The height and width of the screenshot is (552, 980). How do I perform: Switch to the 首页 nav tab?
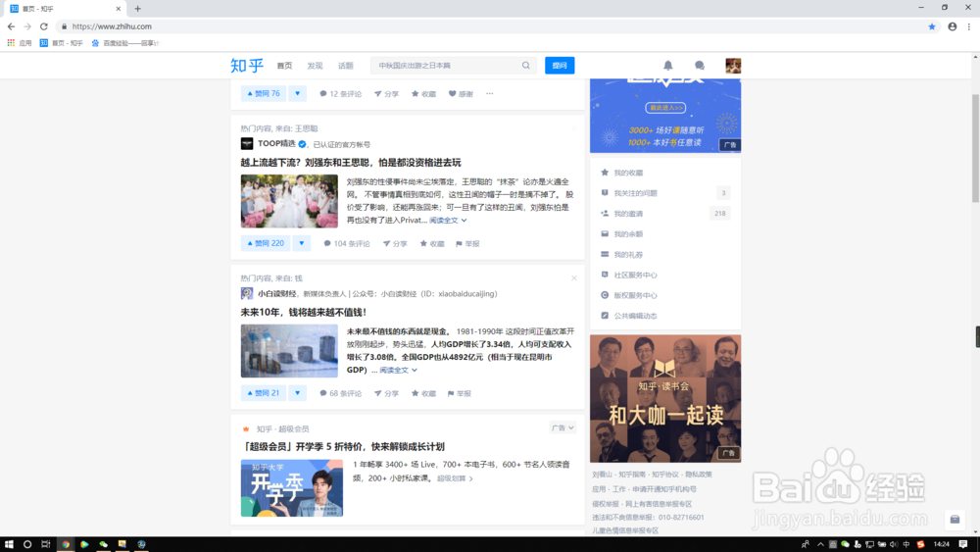coord(284,66)
